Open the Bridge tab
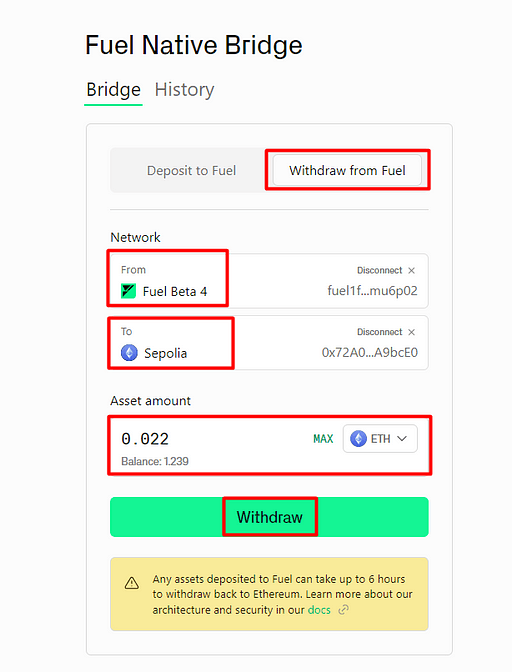 (113, 90)
